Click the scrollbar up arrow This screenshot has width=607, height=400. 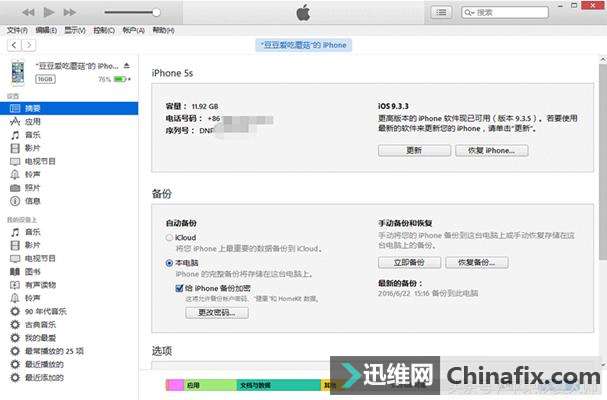[603, 59]
